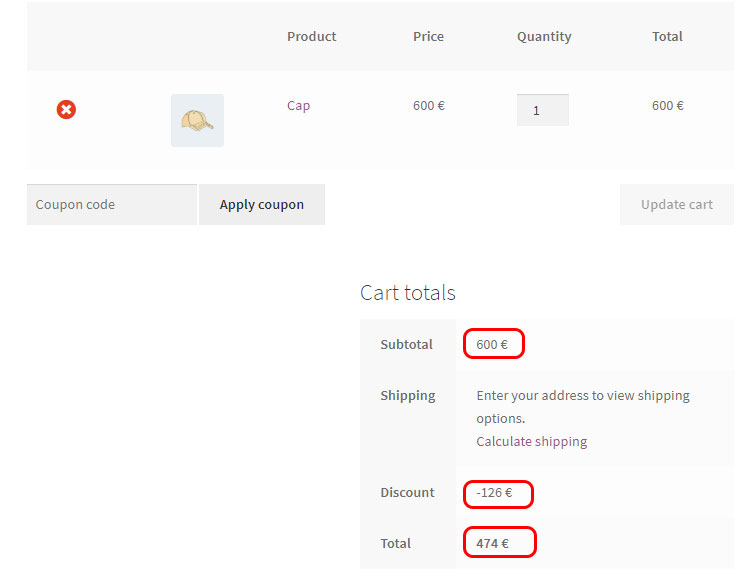The height and width of the screenshot is (588, 745).
Task: Open the Calculate shipping link
Action: coord(532,441)
